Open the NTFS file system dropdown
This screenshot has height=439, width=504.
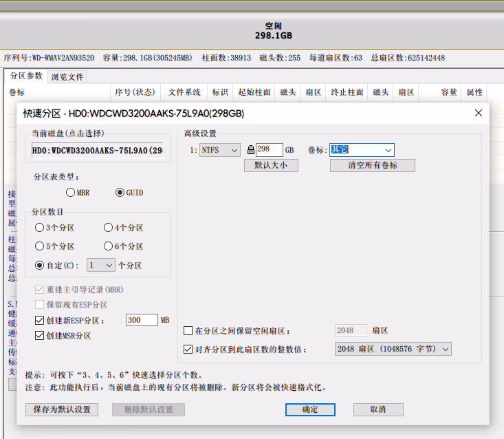(220, 150)
